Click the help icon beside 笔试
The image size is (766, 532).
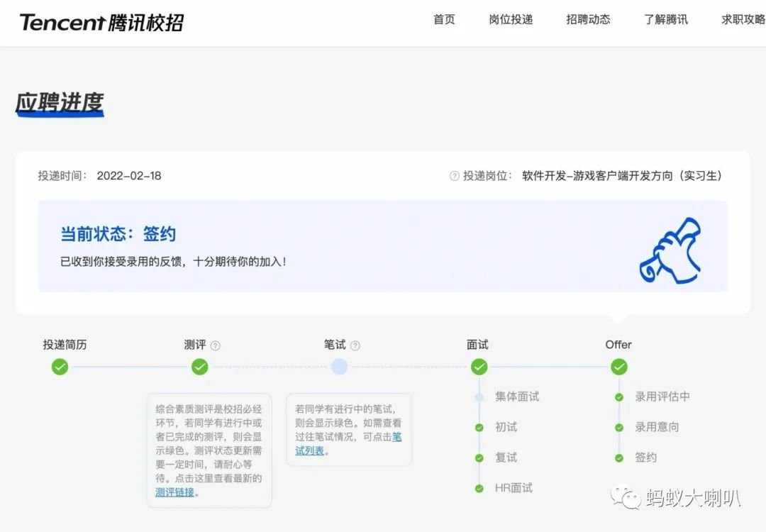[x=355, y=345]
